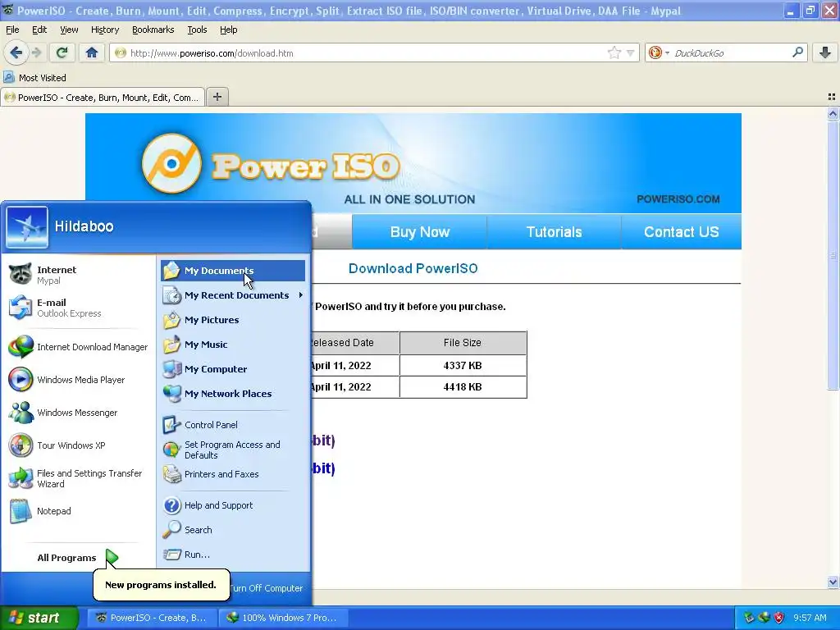840x630 pixels.
Task: Bookmark this page with the star icon
Action: [614, 52]
